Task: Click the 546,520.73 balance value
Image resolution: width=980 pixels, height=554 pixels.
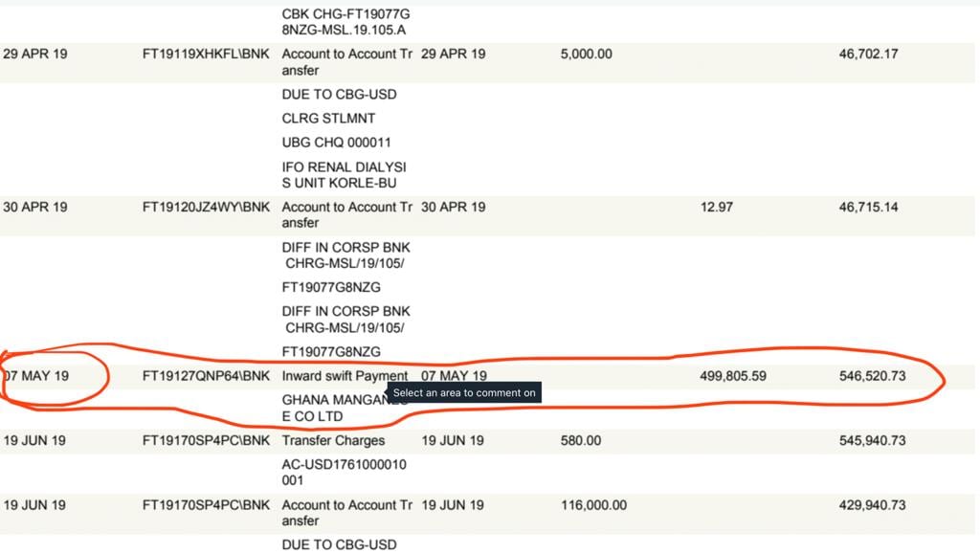Action: click(872, 376)
